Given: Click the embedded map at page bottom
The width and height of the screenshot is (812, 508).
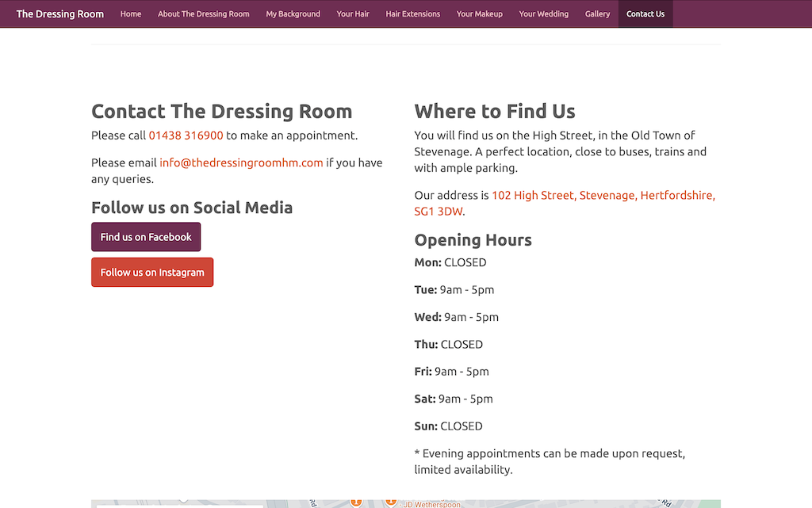Looking at the screenshot, I should (x=515, y=504).
